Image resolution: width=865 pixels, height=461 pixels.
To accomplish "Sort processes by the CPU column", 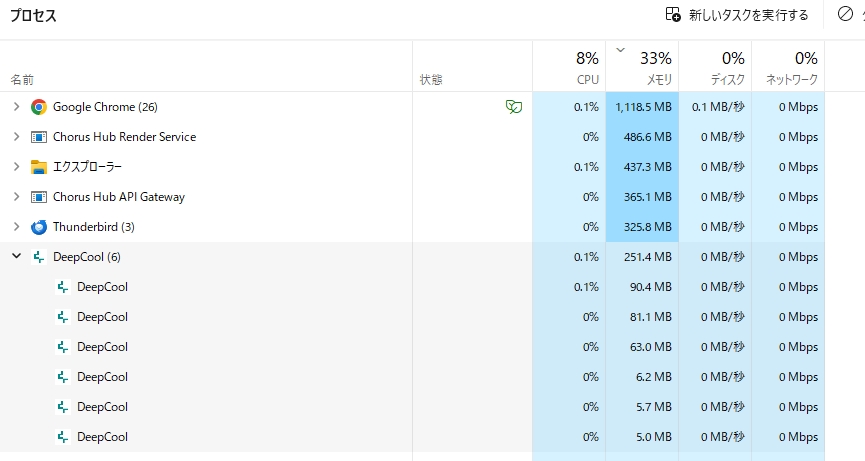I will 569,66.
